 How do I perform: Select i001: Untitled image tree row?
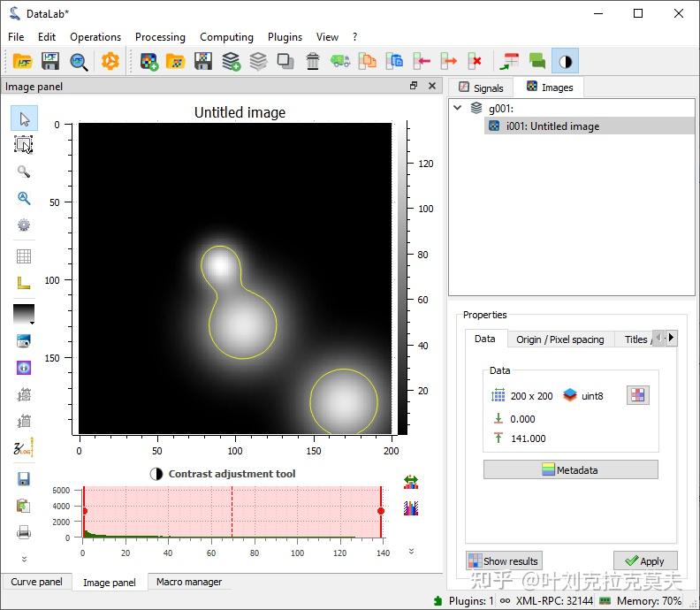pyautogui.click(x=590, y=126)
